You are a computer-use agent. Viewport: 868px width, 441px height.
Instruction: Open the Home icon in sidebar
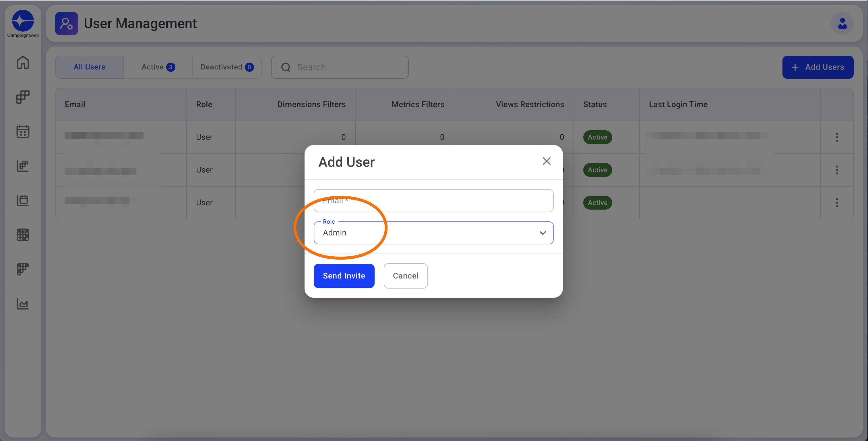pos(23,63)
